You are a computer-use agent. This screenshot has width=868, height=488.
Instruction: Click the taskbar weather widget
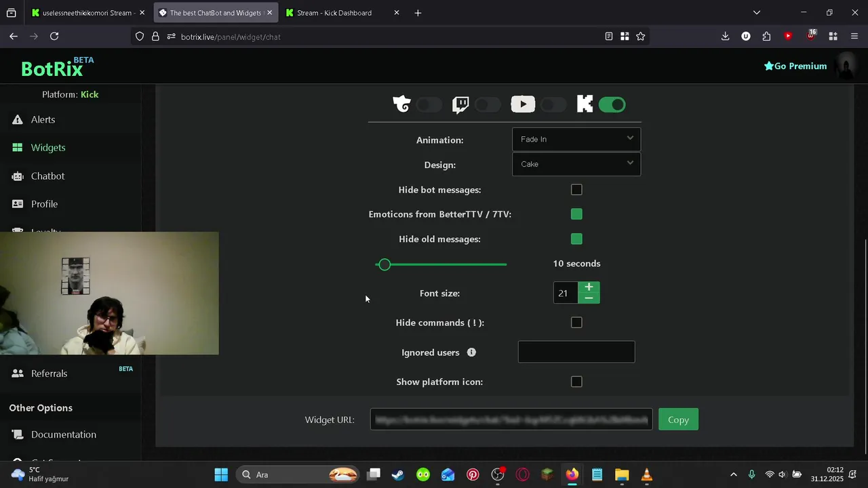(39, 474)
